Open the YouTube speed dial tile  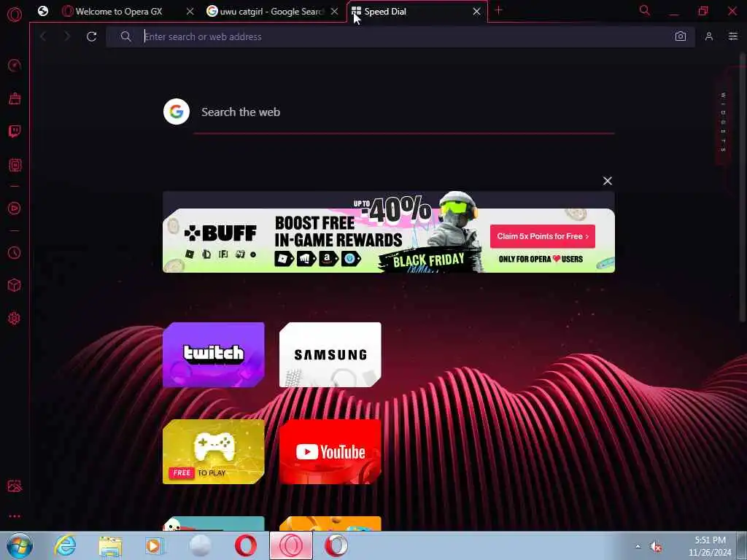pos(330,451)
